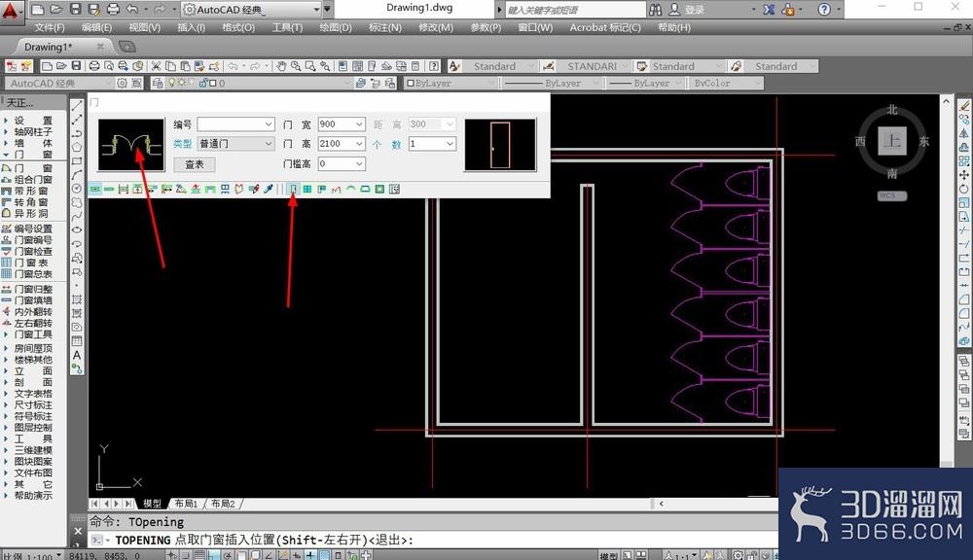Click the keyword search input field
The image size is (973, 560).
576,10
